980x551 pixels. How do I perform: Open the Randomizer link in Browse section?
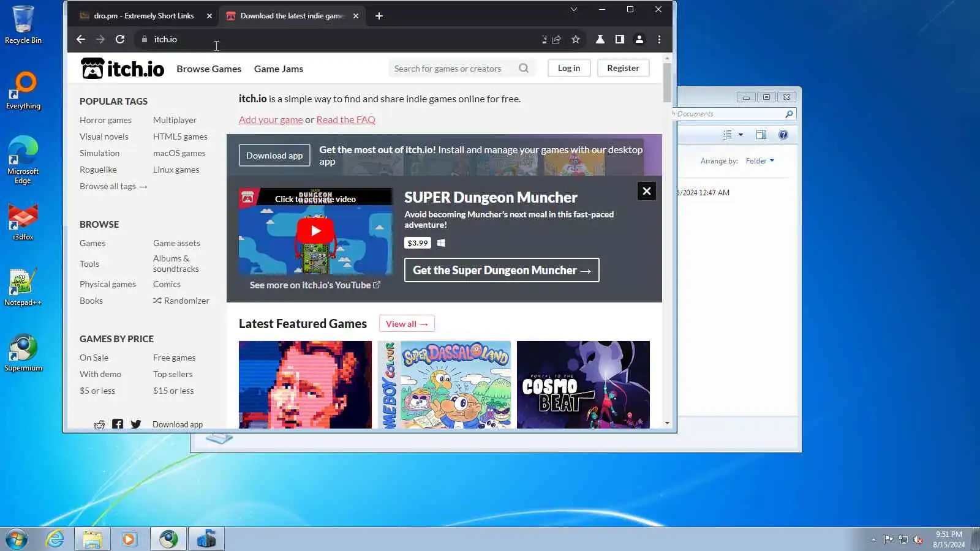[x=181, y=301]
